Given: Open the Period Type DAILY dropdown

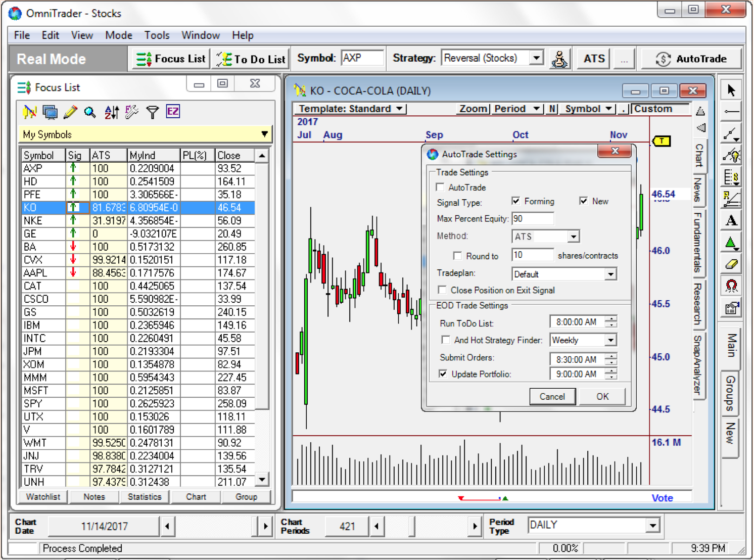Looking at the screenshot, I should coord(653,526).
